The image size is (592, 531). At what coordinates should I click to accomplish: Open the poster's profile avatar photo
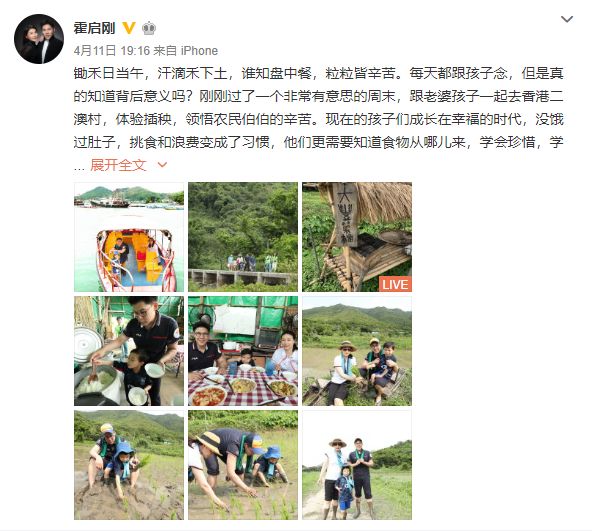tap(39, 39)
